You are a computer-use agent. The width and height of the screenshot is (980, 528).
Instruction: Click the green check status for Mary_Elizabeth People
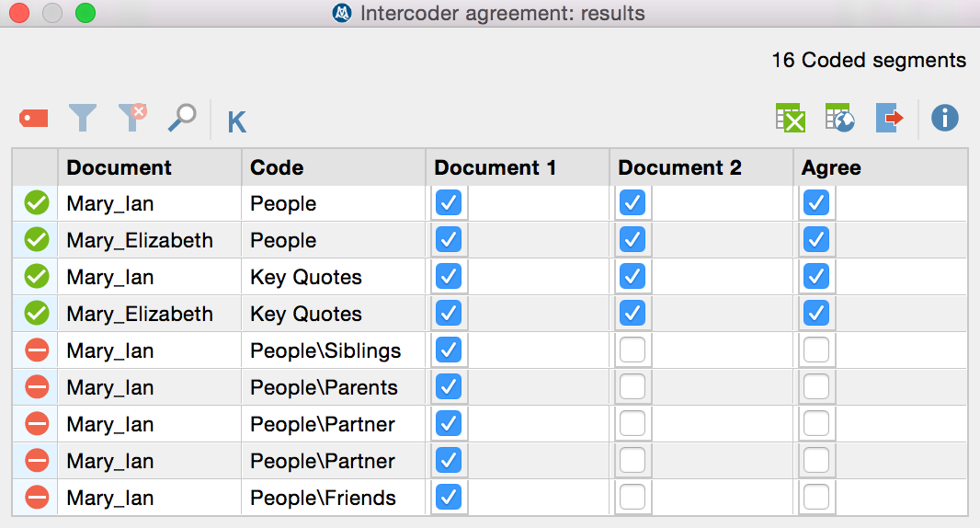pyautogui.click(x=37, y=240)
